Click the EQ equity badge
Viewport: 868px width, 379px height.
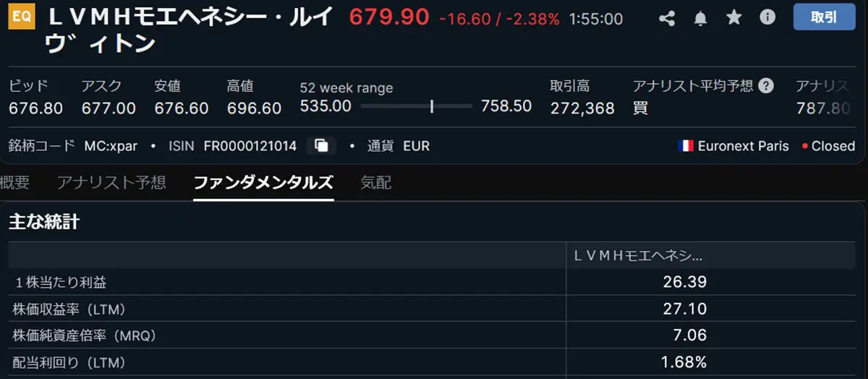tap(22, 17)
